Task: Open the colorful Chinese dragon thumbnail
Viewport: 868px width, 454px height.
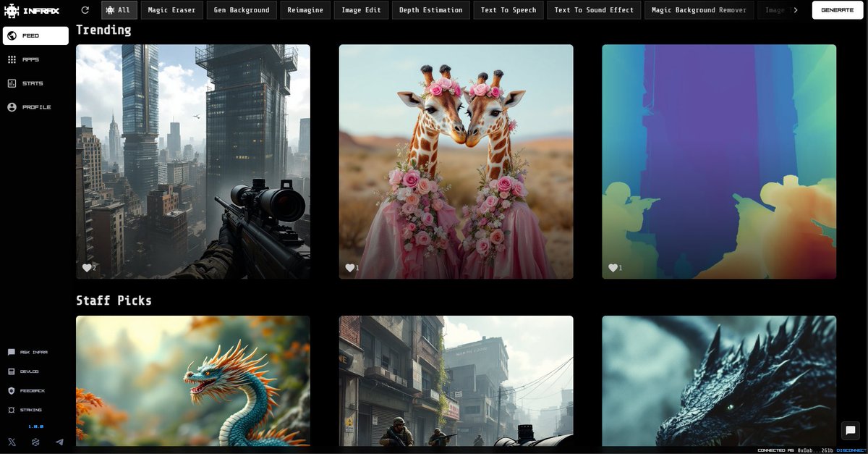Action: coord(193,381)
